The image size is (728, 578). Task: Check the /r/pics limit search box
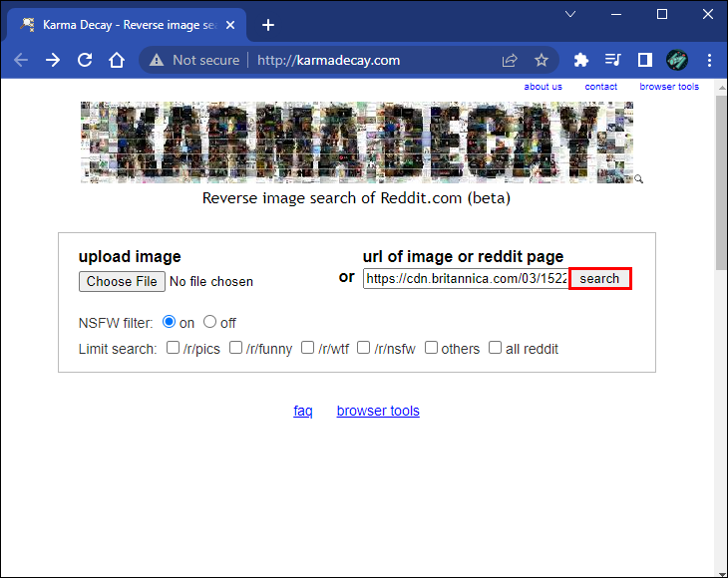pos(173,348)
